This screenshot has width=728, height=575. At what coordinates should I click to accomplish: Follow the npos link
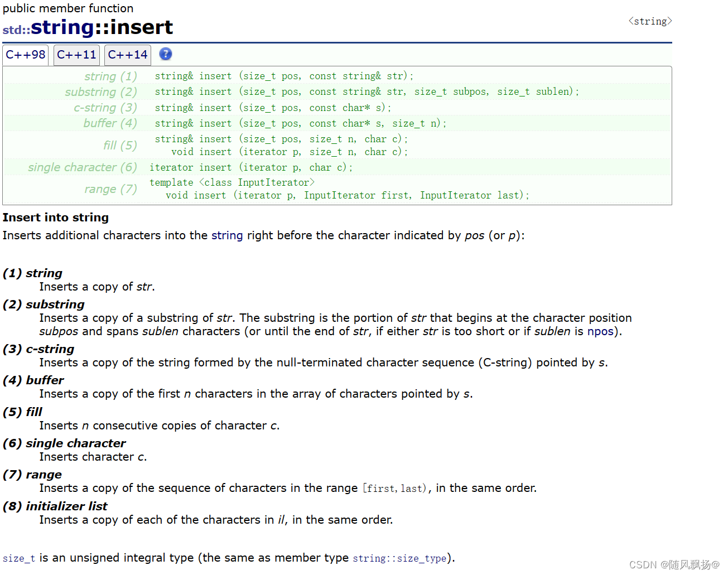[600, 331]
